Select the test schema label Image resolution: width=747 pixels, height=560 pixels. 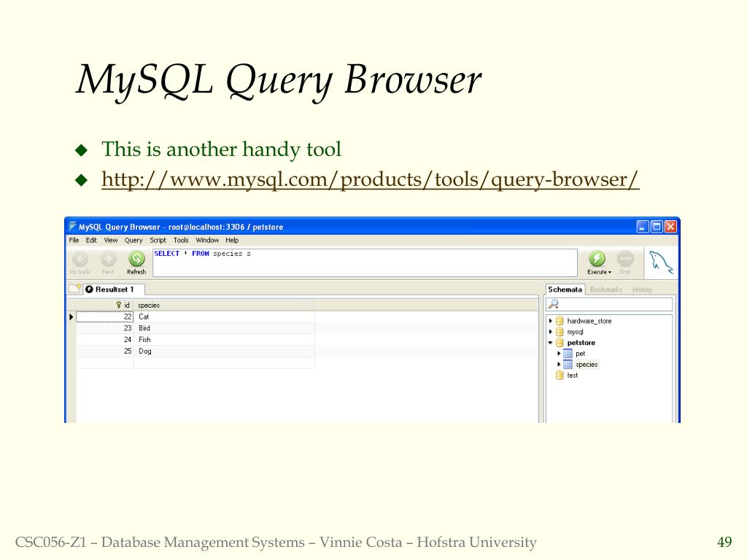572,376
